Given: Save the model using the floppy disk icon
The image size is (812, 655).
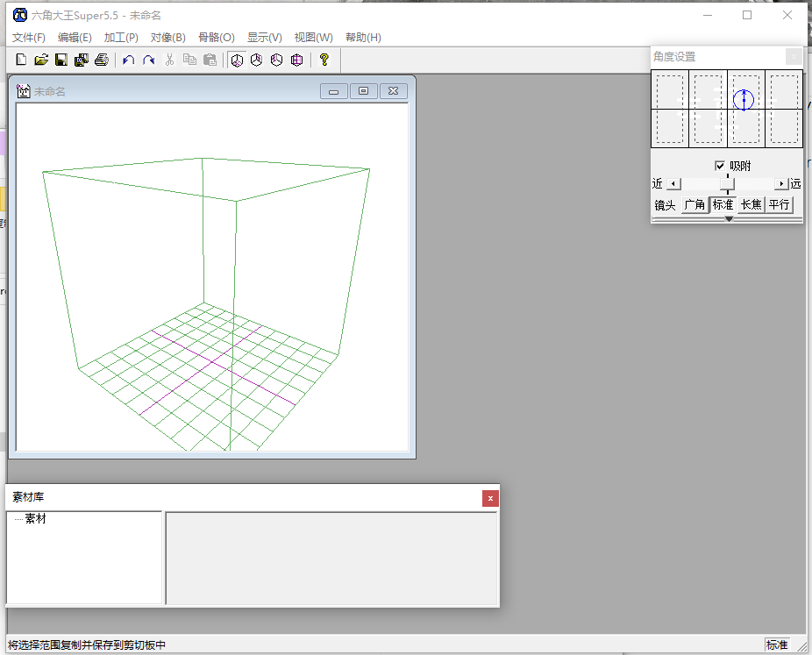Looking at the screenshot, I should point(61,60).
